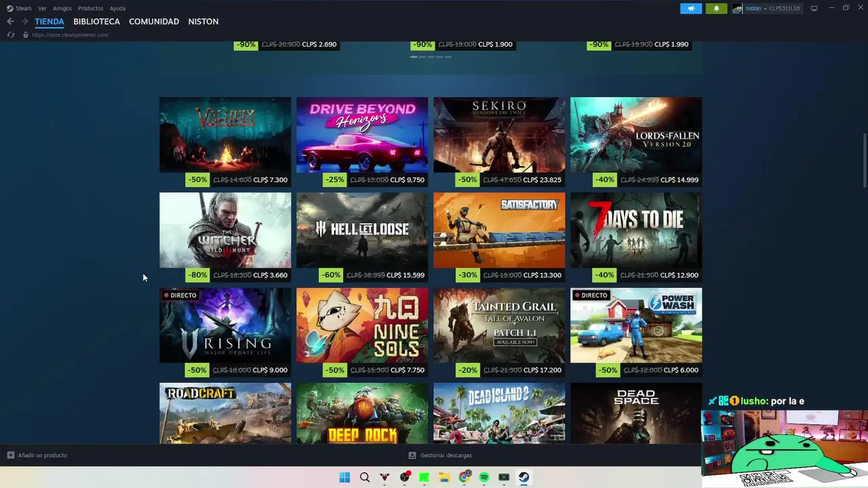The height and width of the screenshot is (488, 868).
Task: Open the green Kick app on taskbar
Action: 425,477
